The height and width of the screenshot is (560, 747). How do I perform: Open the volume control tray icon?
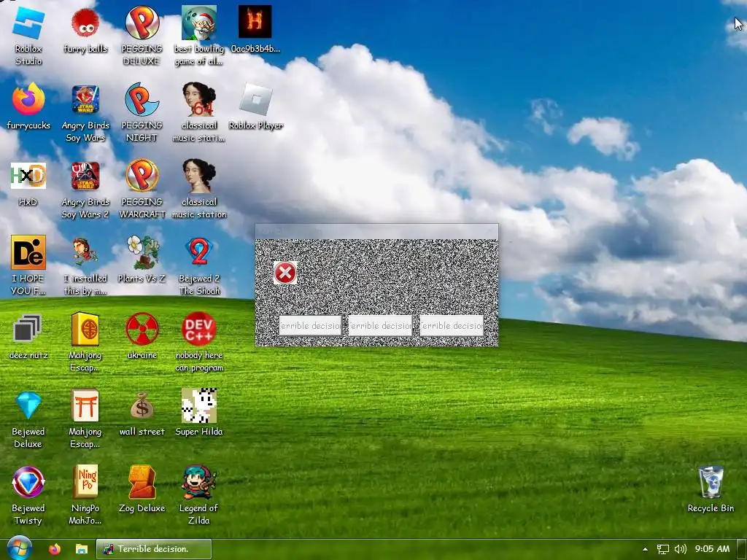pyautogui.click(x=681, y=549)
